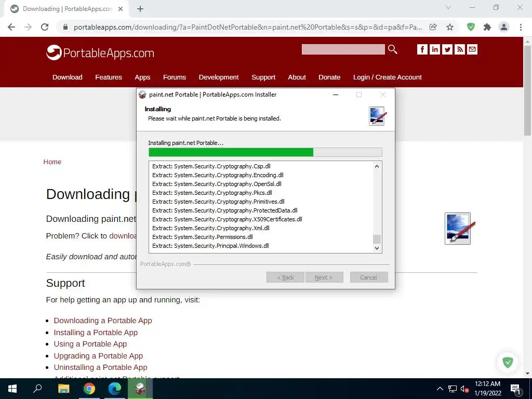The image size is (532, 399).
Task: Open Installing a Portable App link
Action: pyautogui.click(x=96, y=332)
